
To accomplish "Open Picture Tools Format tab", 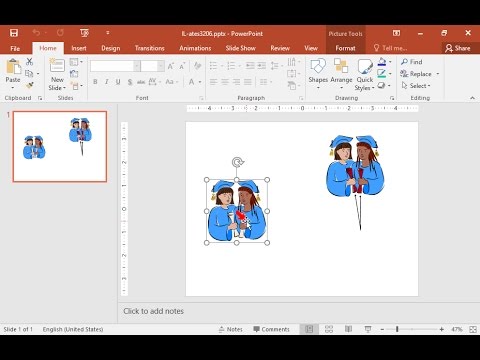I will [345, 48].
